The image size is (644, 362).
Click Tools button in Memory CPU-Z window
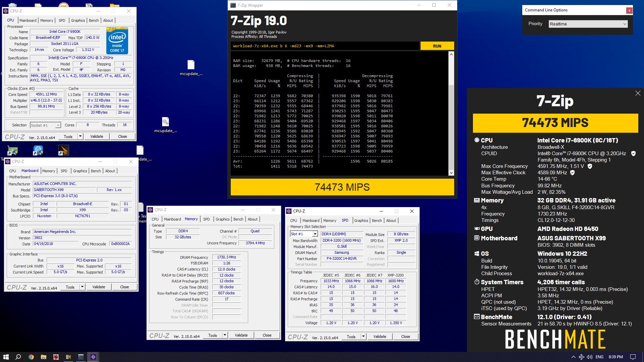click(213, 335)
